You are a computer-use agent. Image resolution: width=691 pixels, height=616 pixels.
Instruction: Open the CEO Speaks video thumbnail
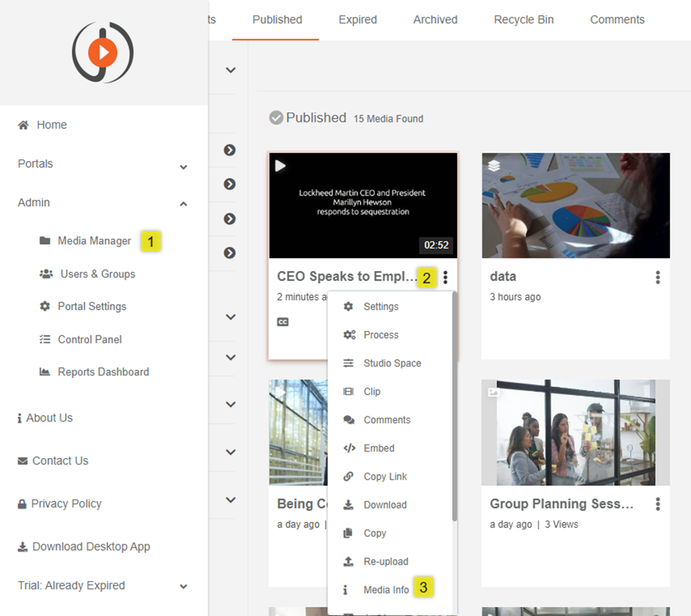coord(363,206)
